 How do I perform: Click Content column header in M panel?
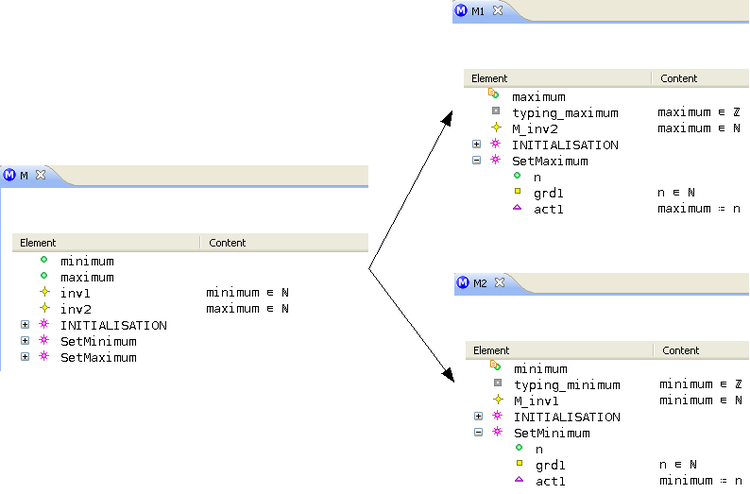pos(284,243)
